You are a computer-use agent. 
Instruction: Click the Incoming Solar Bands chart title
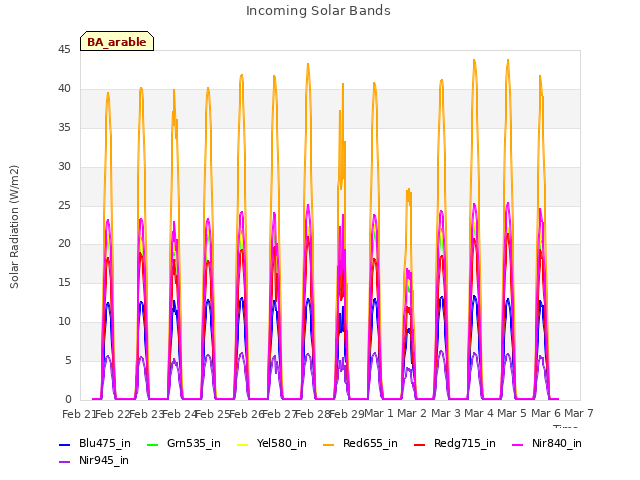point(318,11)
